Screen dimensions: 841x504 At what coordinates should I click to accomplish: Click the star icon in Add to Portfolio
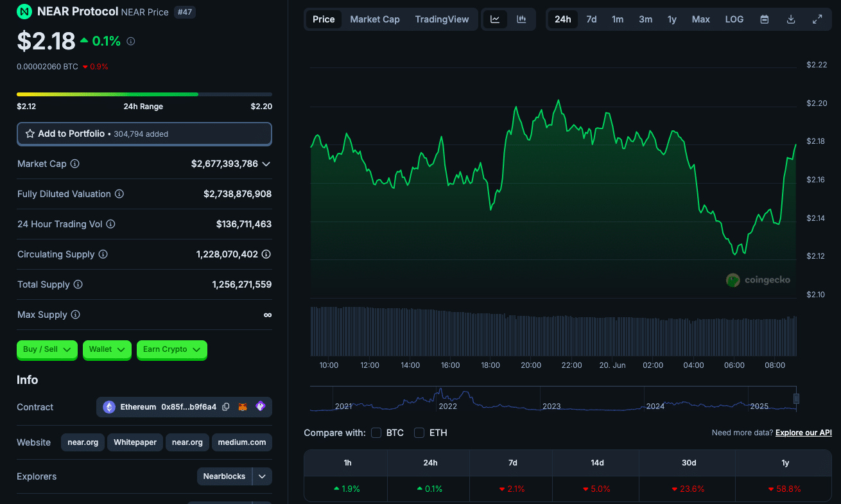(30, 134)
